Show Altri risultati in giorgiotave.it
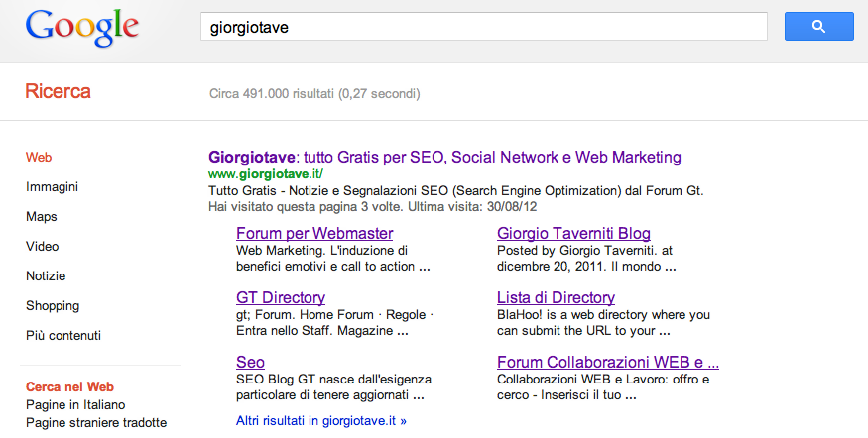The width and height of the screenshot is (868, 438). (321, 420)
